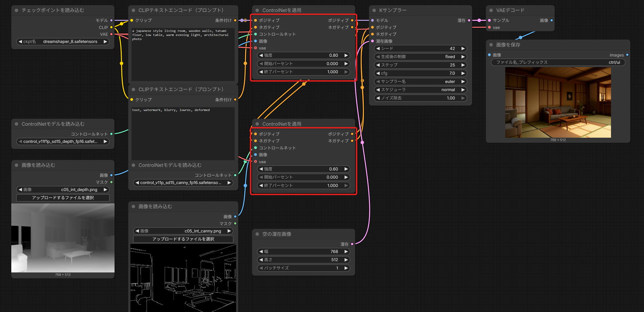The width and height of the screenshot is (644, 312).
Task: Click the VAE output socket on the checkpoint loader
Action: click(x=111, y=34)
